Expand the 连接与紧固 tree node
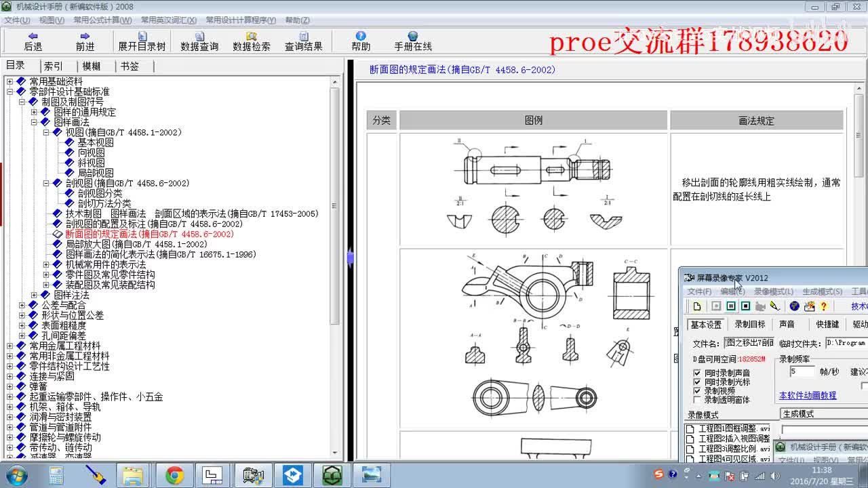The height and width of the screenshot is (488, 868). [9, 376]
